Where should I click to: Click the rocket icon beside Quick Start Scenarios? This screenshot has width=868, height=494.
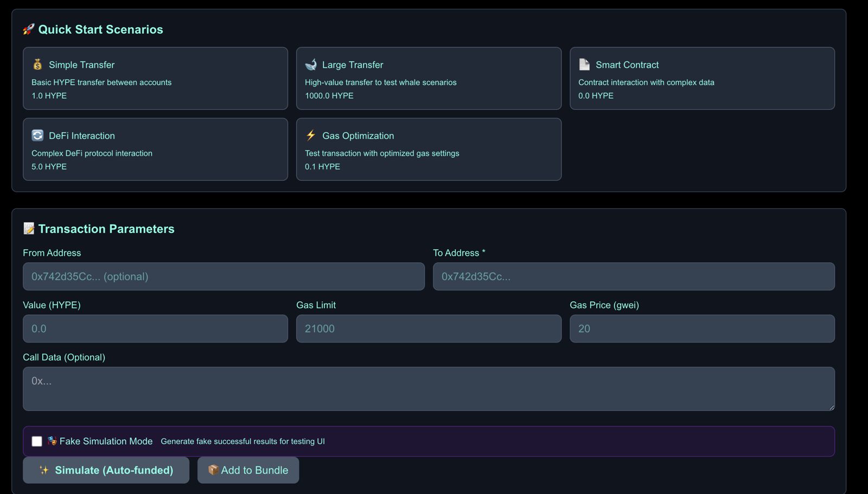coord(29,29)
